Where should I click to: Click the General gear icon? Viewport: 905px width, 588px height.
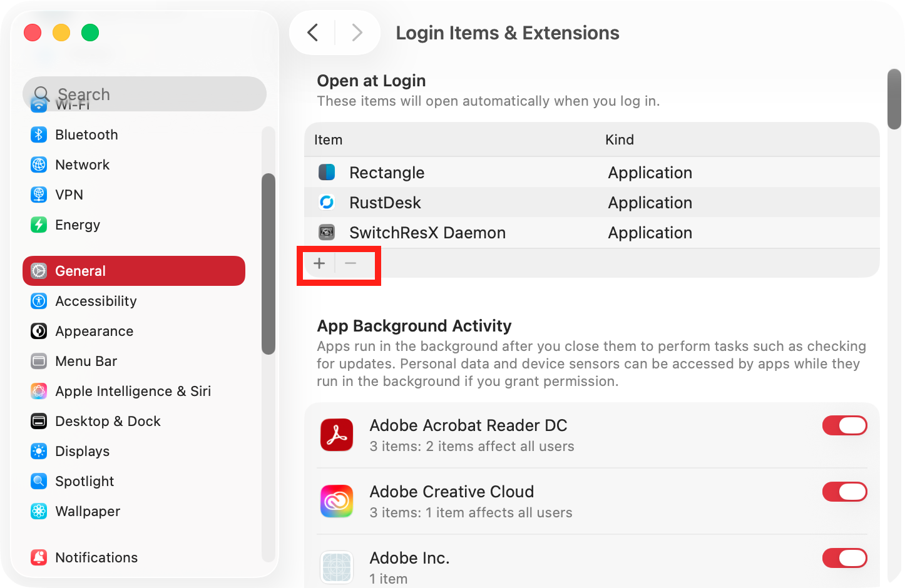39,271
